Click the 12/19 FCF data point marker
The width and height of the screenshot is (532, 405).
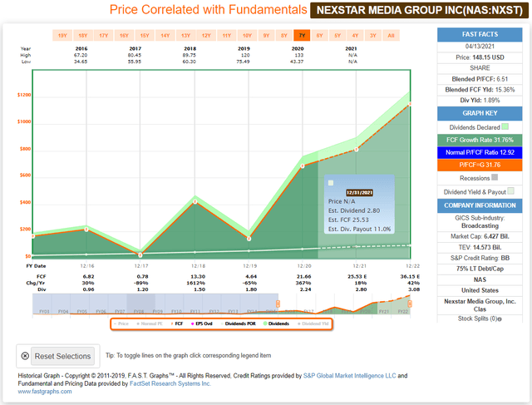click(x=249, y=239)
